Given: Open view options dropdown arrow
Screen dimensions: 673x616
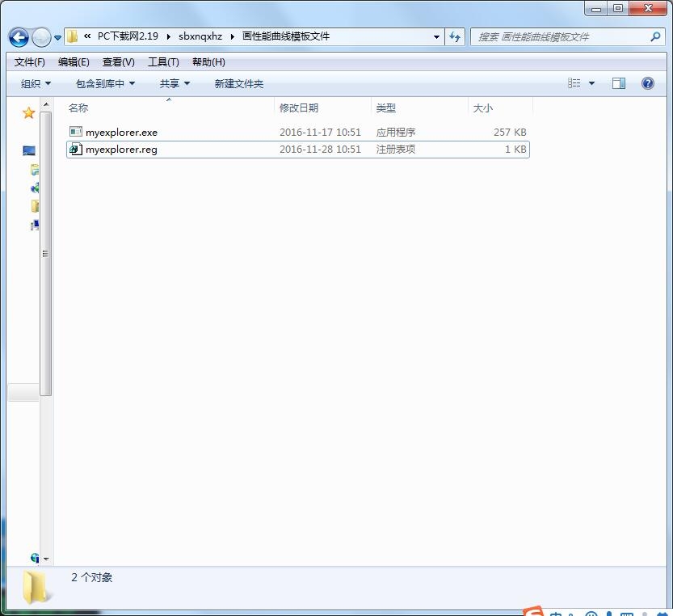Looking at the screenshot, I should tap(591, 83).
